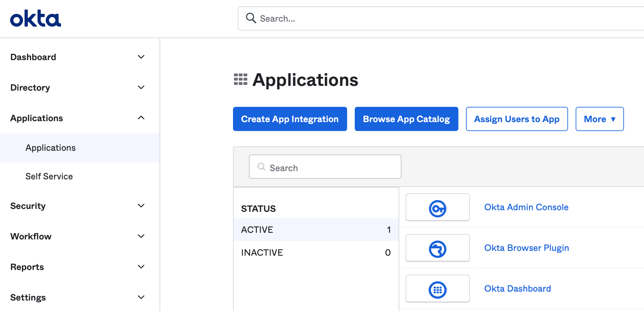
Task: Expand the Security sidebar section
Action: tap(141, 206)
